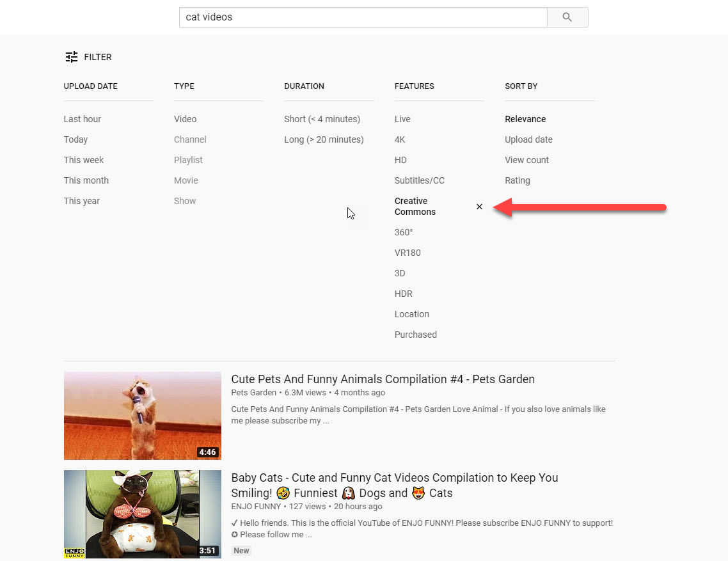Choose Video under Type filter
728x561 pixels.
click(185, 119)
